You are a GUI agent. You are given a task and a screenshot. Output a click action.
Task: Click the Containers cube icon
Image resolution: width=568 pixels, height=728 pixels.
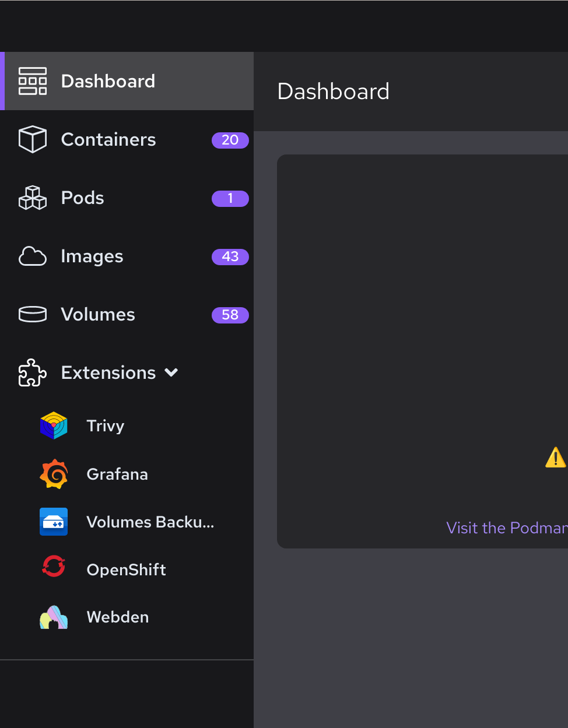pos(33,139)
